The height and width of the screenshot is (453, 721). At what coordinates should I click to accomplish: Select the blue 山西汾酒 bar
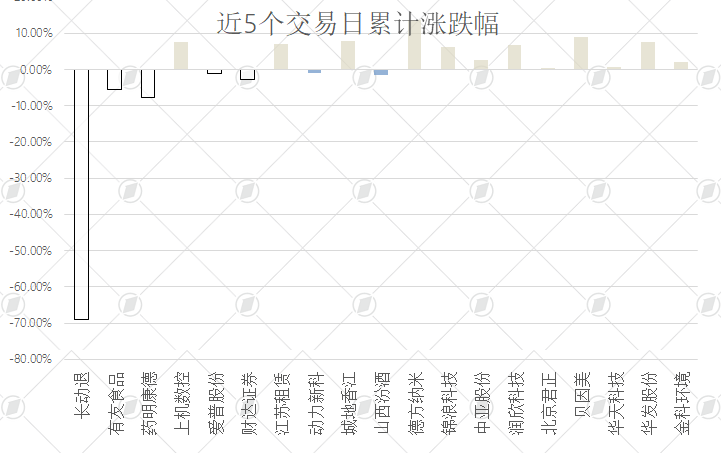pos(381,72)
